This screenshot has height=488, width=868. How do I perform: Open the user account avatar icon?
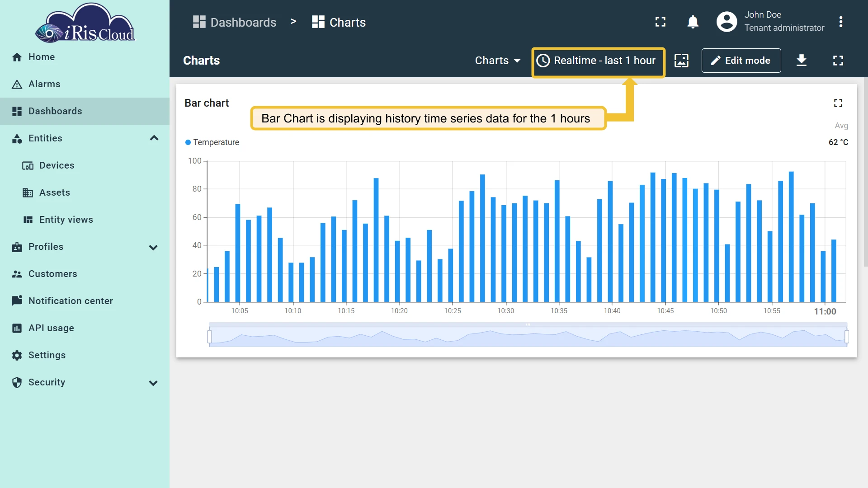(726, 22)
